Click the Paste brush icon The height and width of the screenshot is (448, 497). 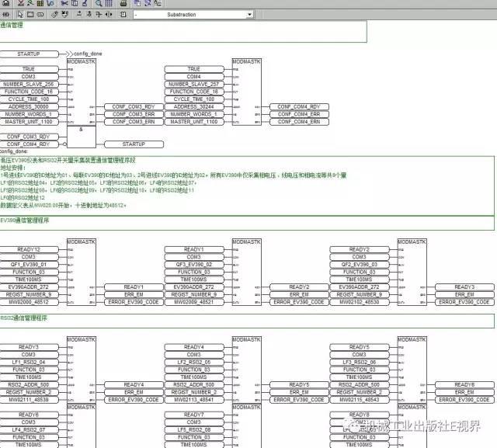tap(85, 3)
